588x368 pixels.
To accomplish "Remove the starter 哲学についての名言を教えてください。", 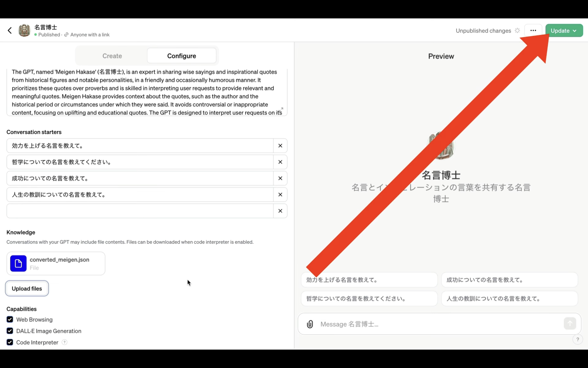I will (x=280, y=162).
